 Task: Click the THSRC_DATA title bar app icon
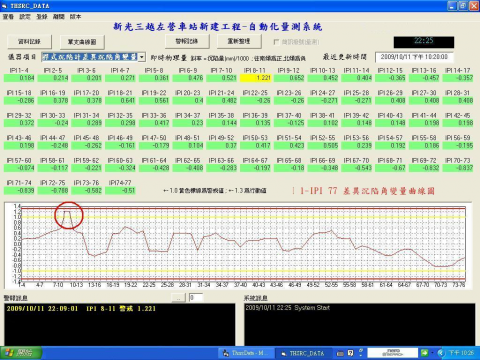[x=4, y=6]
